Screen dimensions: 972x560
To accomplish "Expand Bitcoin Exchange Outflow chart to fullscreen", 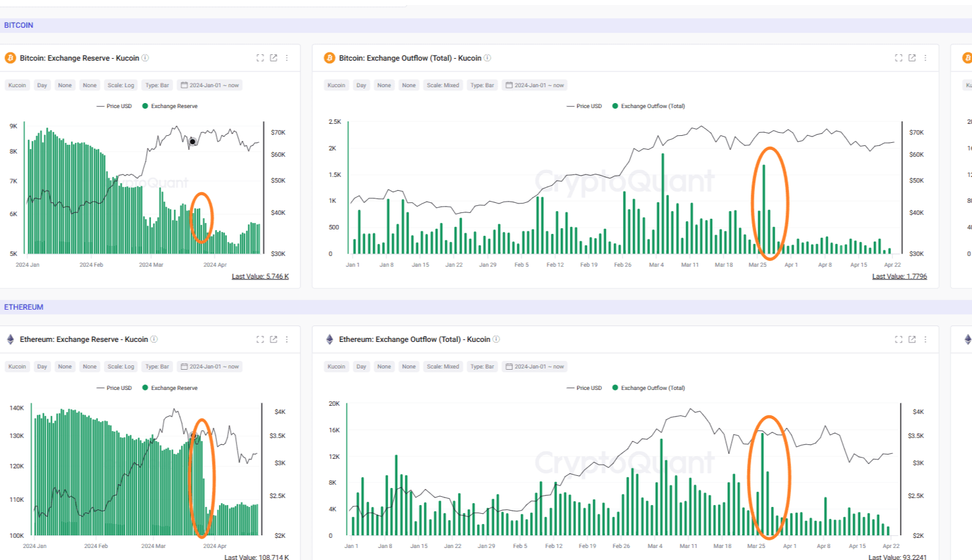I will click(x=898, y=58).
